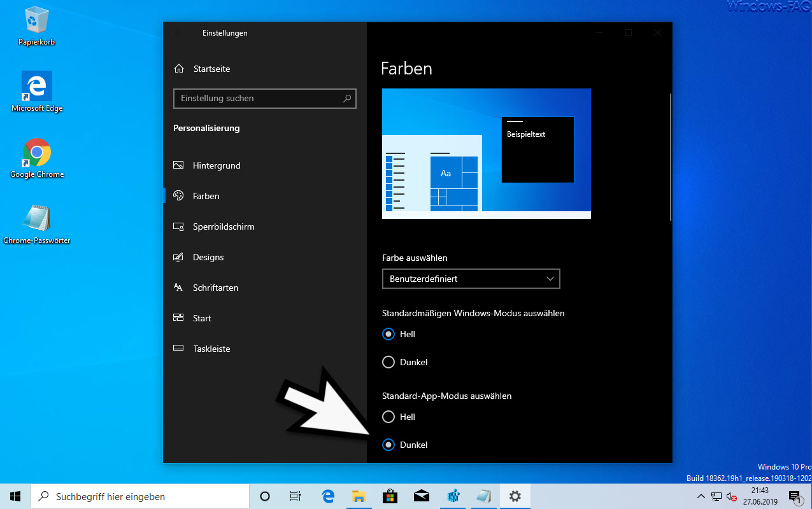Minimize the Einstellungen window

tap(599, 32)
